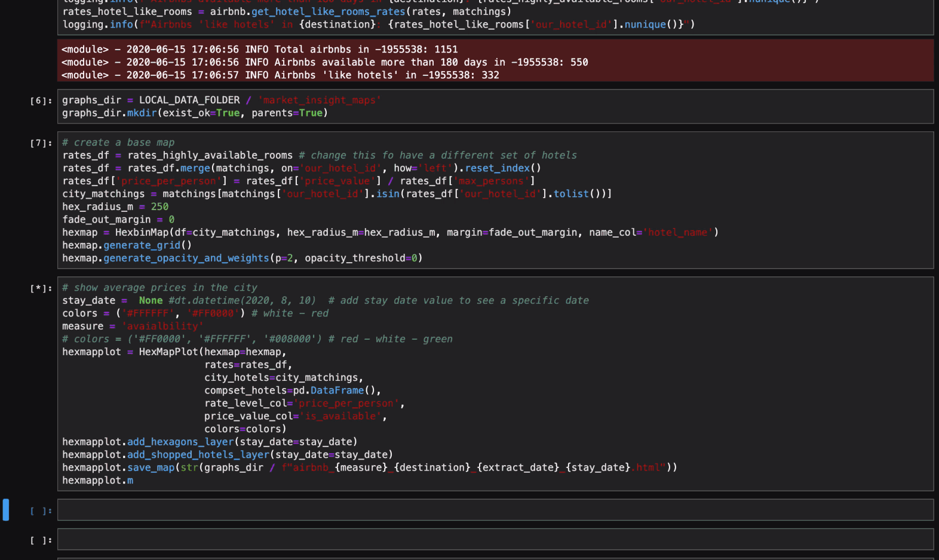Place cursor on the hexmapplot.m line

pyautogui.click(x=97, y=481)
